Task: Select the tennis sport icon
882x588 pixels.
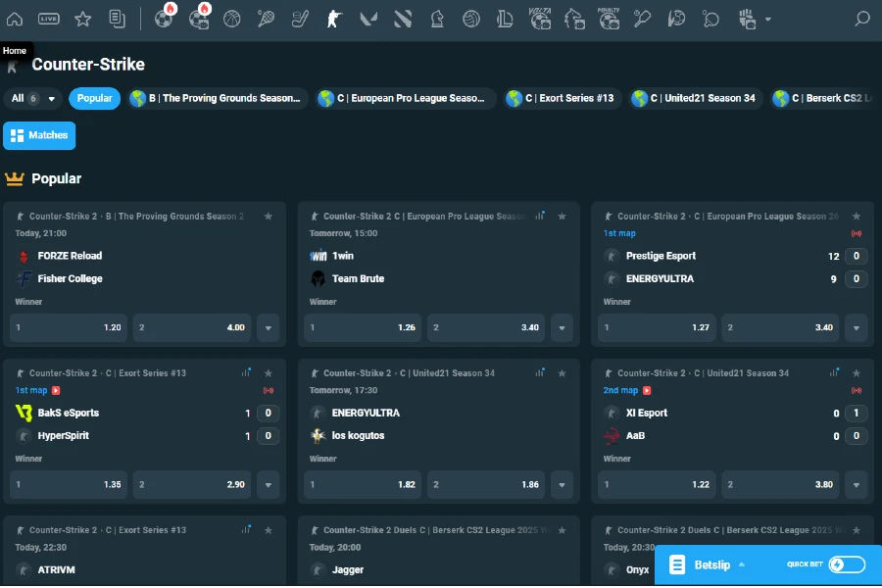Action: pos(266,18)
